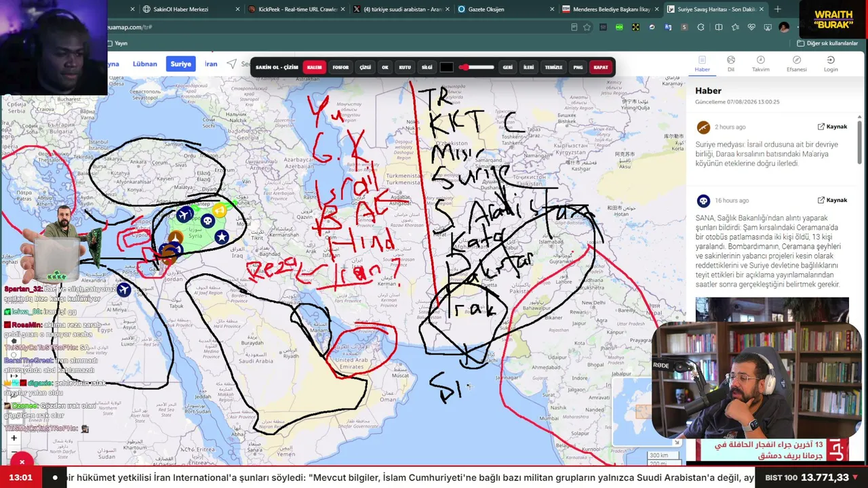Click the green HOK extension icon
Screen dimensions: 868x488
(619, 27)
